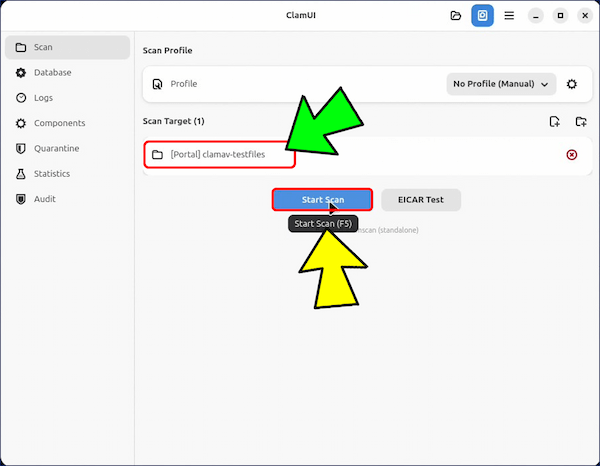This screenshot has height=466, width=600.
Task: Click the Statistics flask icon
Action: click(21, 174)
